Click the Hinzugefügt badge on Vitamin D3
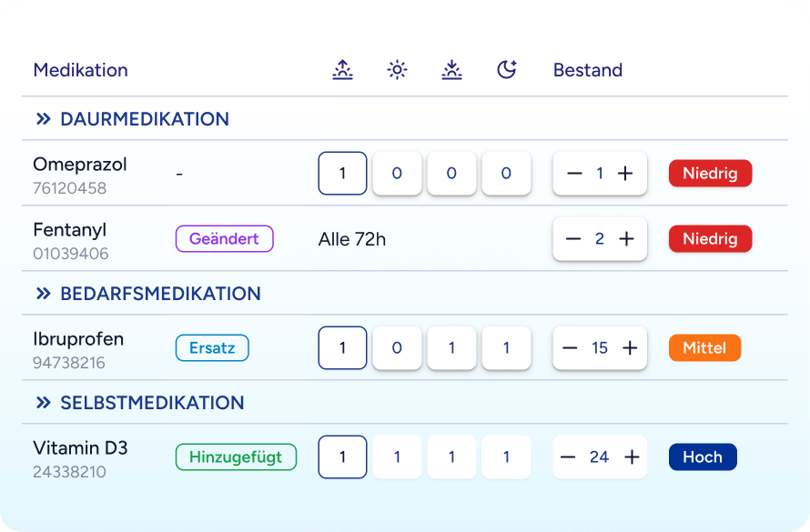This screenshot has height=532, width=810. click(x=236, y=457)
